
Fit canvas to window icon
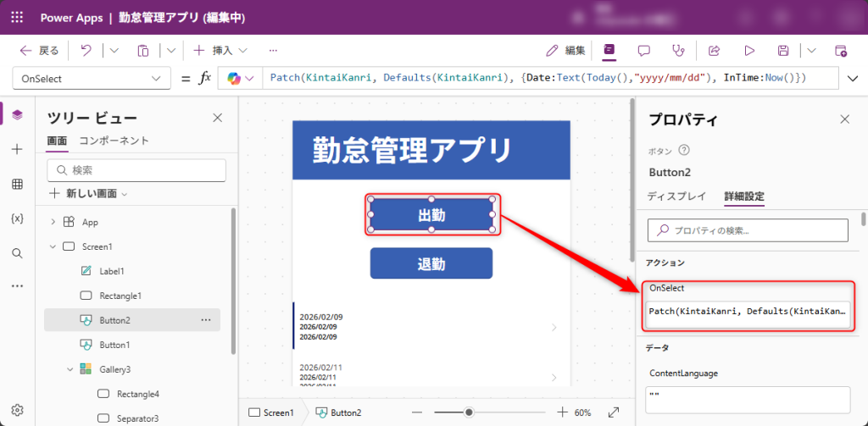(x=614, y=412)
